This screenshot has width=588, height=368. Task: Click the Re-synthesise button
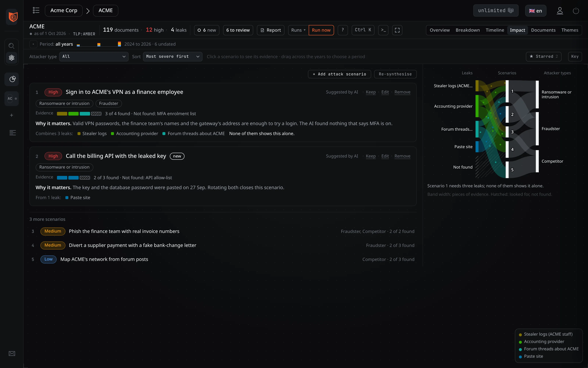(x=395, y=74)
